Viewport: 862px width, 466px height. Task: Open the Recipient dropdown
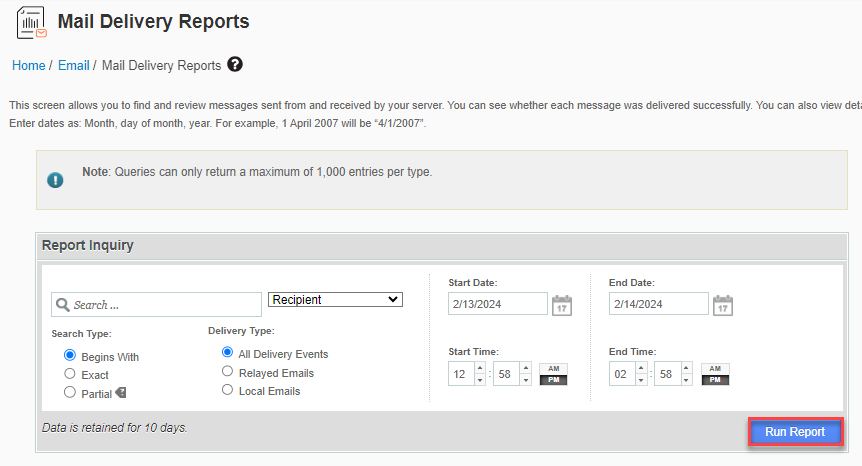[x=335, y=300]
